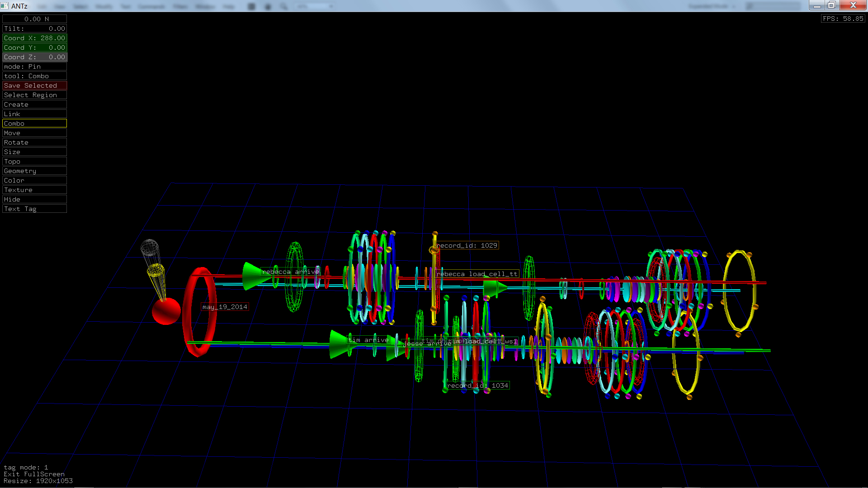The width and height of the screenshot is (868, 488).
Task: Select the highlighted Combo tool
Action: [x=34, y=123]
